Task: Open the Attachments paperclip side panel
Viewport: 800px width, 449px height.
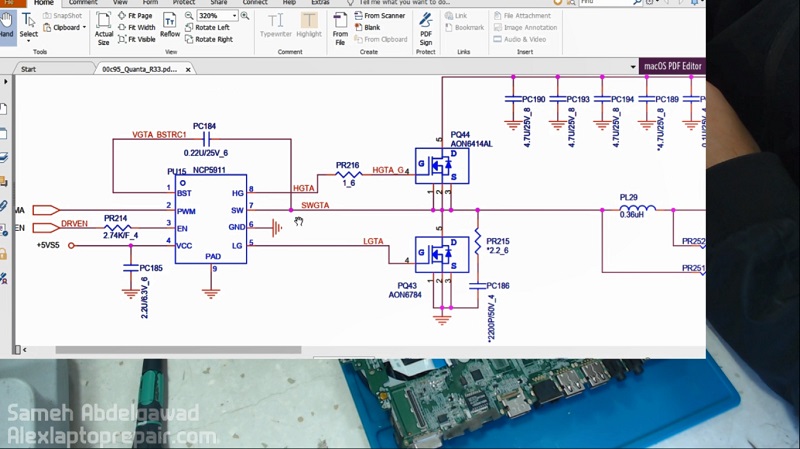Action: (x=4, y=206)
